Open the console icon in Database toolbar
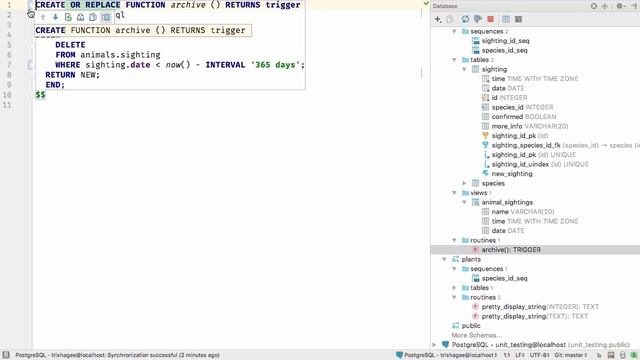640x360 pixels. pyautogui.click(x=518, y=19)
